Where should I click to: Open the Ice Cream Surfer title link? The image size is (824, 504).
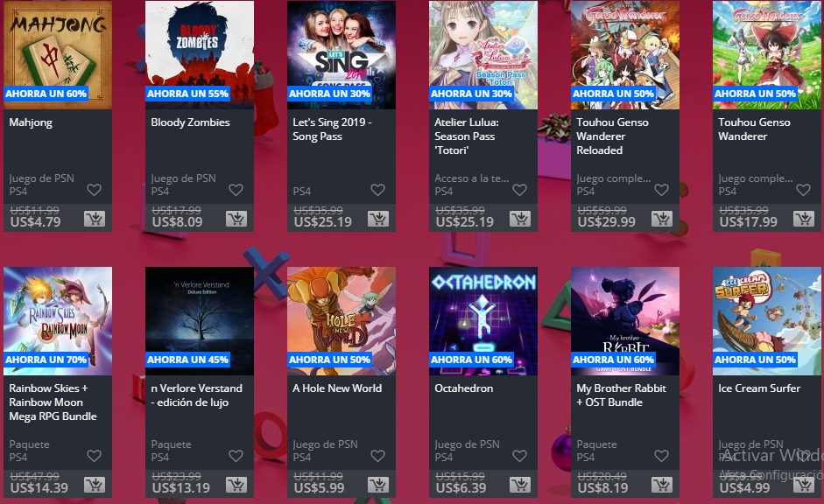point(759,388)
